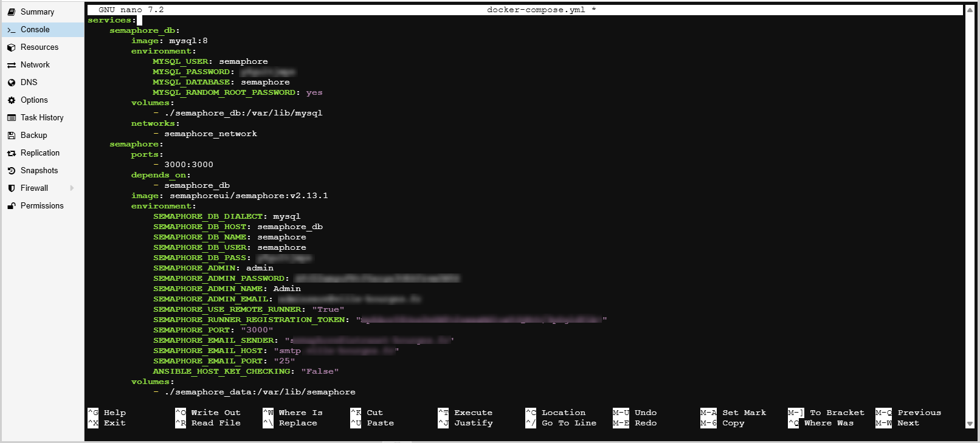The width and height of the screenshot is (980, 443).
Task: Click the Task History list icon
Action: pos(11,118)
